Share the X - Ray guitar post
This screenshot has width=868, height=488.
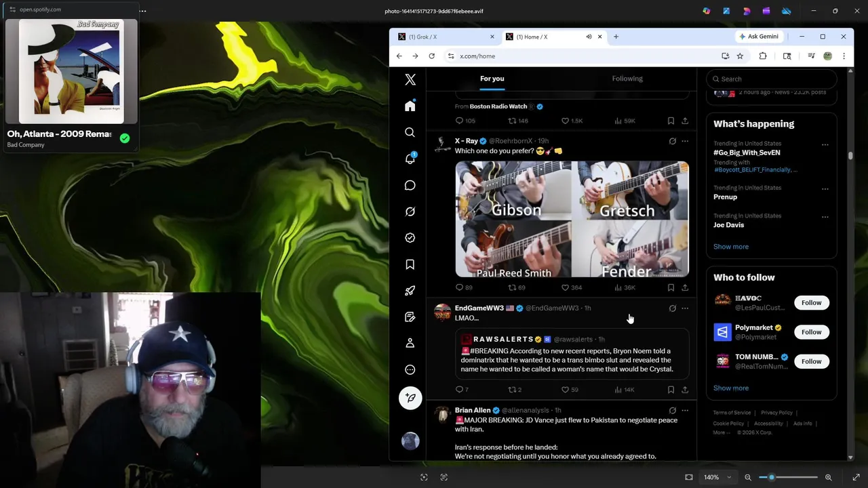685,287
